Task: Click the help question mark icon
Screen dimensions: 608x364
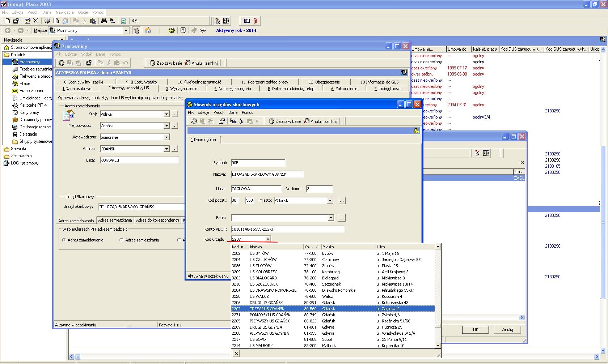Action: pyautogui.click(x=183, y=30)
